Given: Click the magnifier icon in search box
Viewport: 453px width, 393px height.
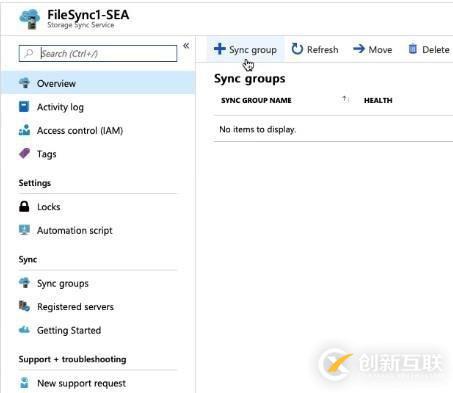Looking at the screenshot, I should pyautogui.click(x=29, y=53).
